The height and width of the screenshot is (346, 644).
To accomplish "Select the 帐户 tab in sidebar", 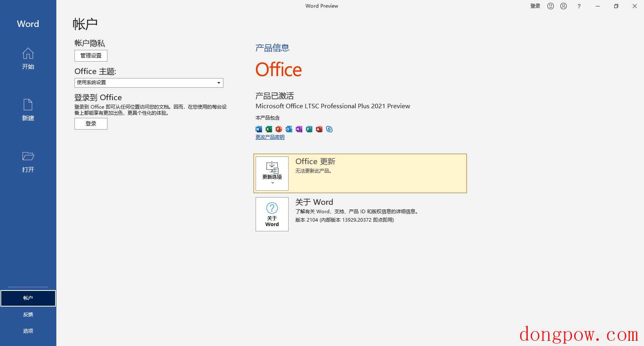I will pos(28,298).
